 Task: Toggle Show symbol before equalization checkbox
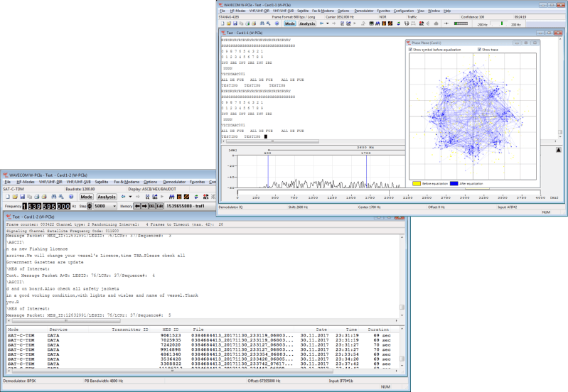click(x=410, y=50)
